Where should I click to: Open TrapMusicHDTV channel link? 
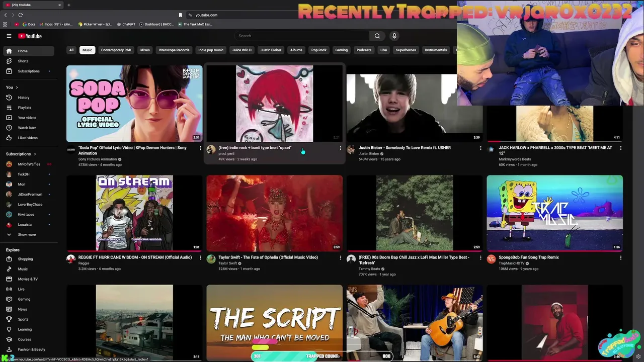coord(512,263)
